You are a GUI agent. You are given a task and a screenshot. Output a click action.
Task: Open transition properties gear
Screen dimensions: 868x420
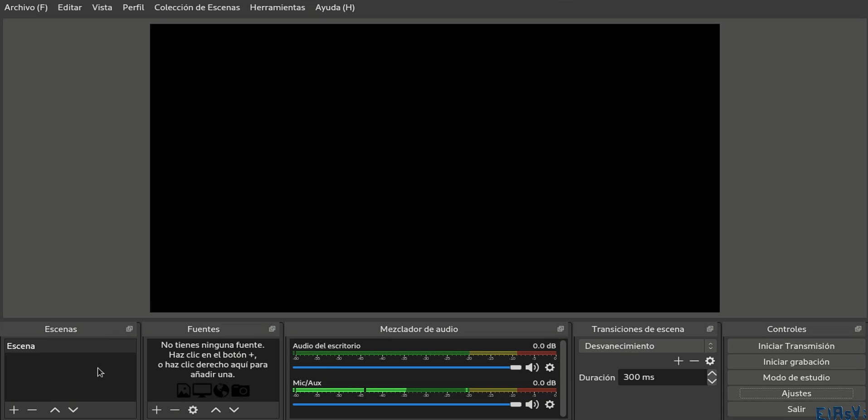(710, 361)
